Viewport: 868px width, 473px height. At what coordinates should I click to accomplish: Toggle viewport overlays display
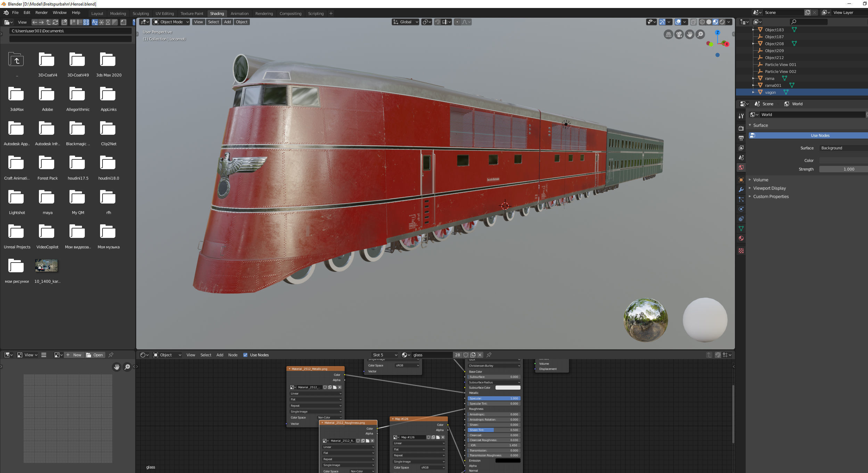pos(678,22)
